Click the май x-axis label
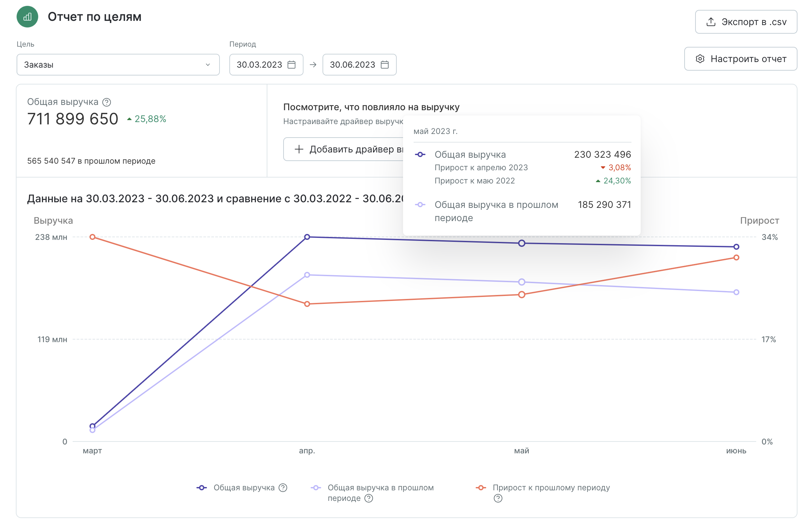812x522 pixels. (x=522, y=450)
